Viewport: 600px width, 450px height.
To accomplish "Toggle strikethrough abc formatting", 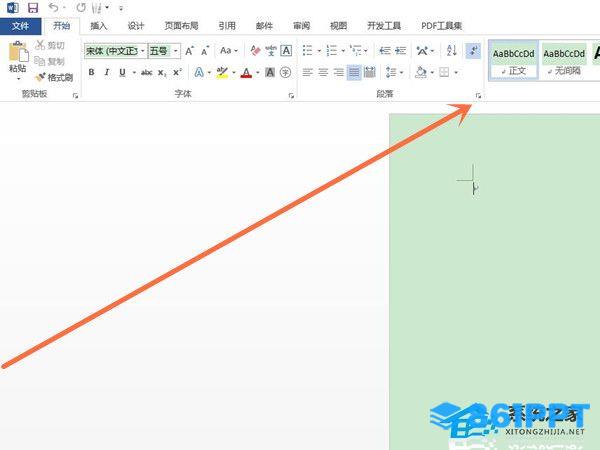I will tap(147, 72).
